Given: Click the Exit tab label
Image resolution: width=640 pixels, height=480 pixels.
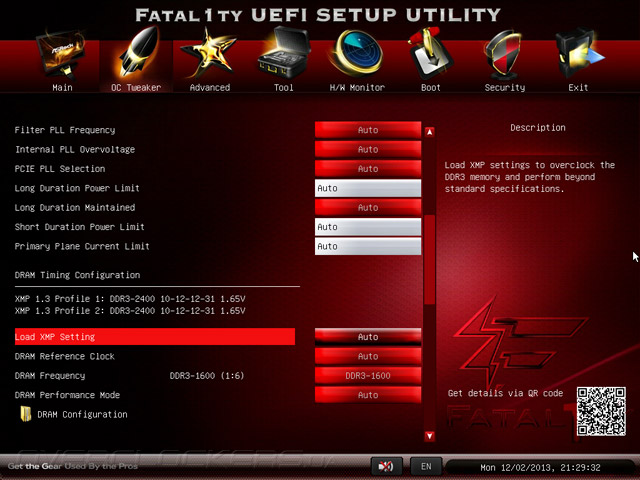Looking at the screenshot, I should 578,88.
